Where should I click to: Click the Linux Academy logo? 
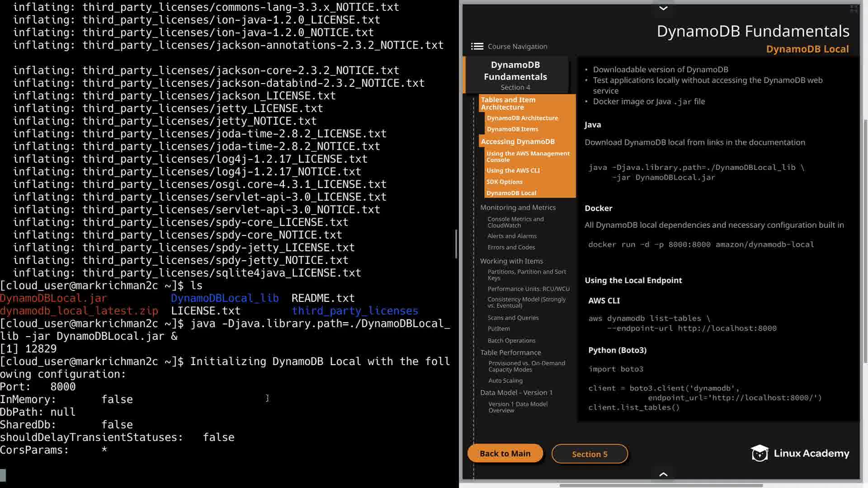(800, 453)
